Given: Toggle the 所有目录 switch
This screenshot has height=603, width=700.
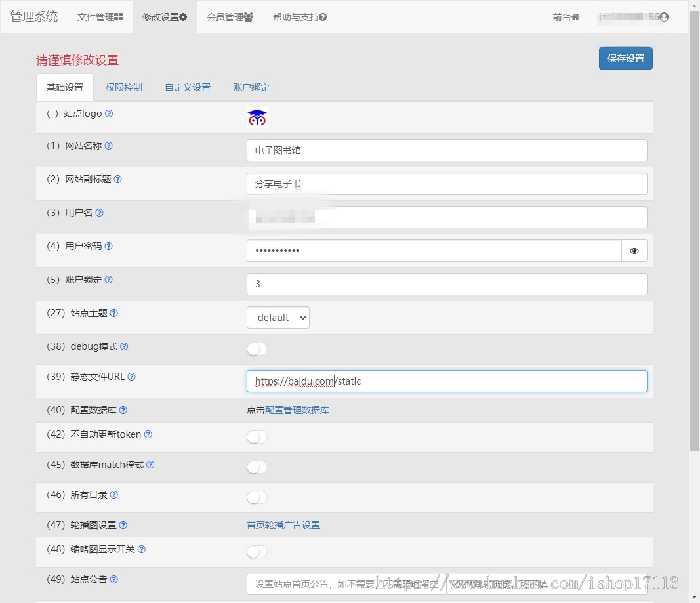Looking at the screenshot, I should click(257, 497).
